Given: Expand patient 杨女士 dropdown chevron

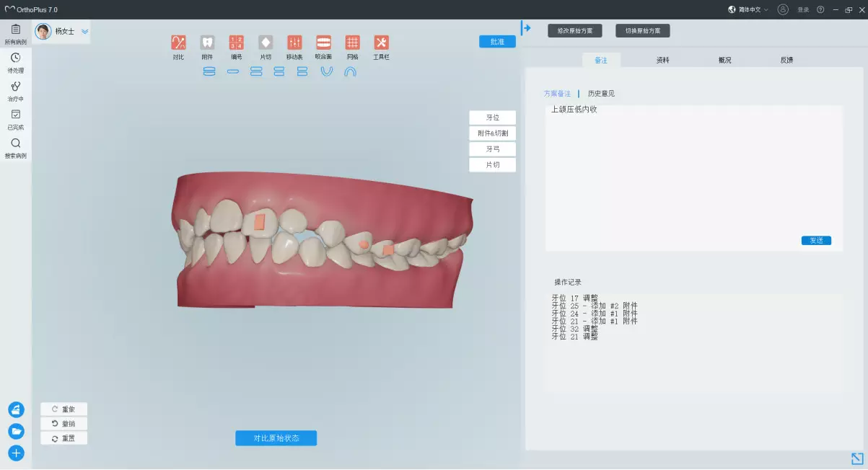Looking at the screenshot, I should 85,32.
